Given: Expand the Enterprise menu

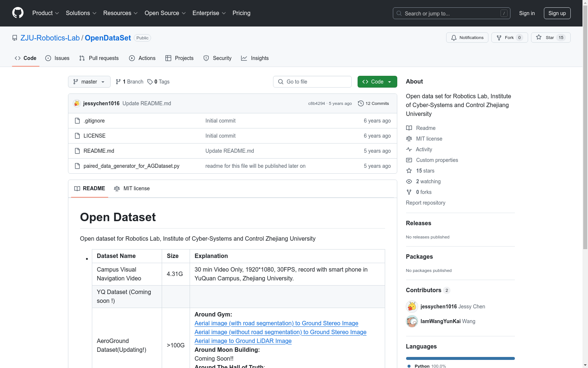Looking at the screenshot, I should point(209,13).
